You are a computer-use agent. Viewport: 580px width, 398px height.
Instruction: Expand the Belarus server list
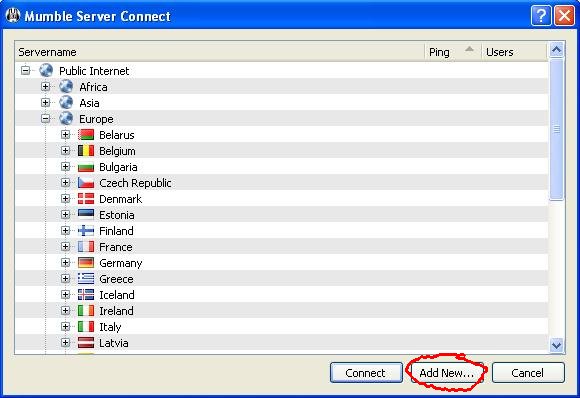(65, 135)
